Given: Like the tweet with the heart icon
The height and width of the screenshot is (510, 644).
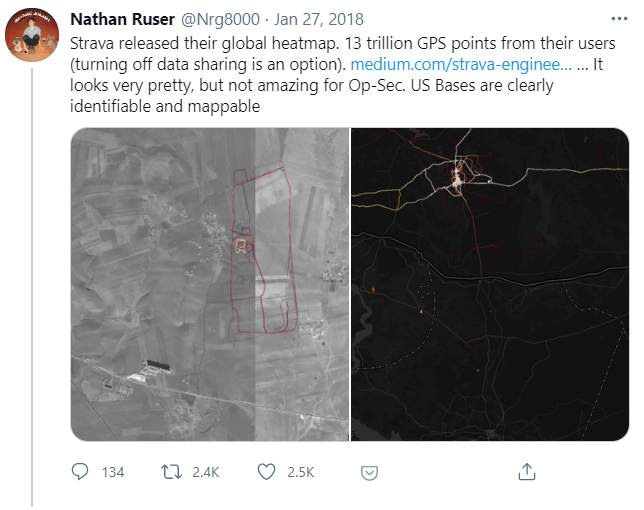Looking at the screenshot, I should 266,471.
